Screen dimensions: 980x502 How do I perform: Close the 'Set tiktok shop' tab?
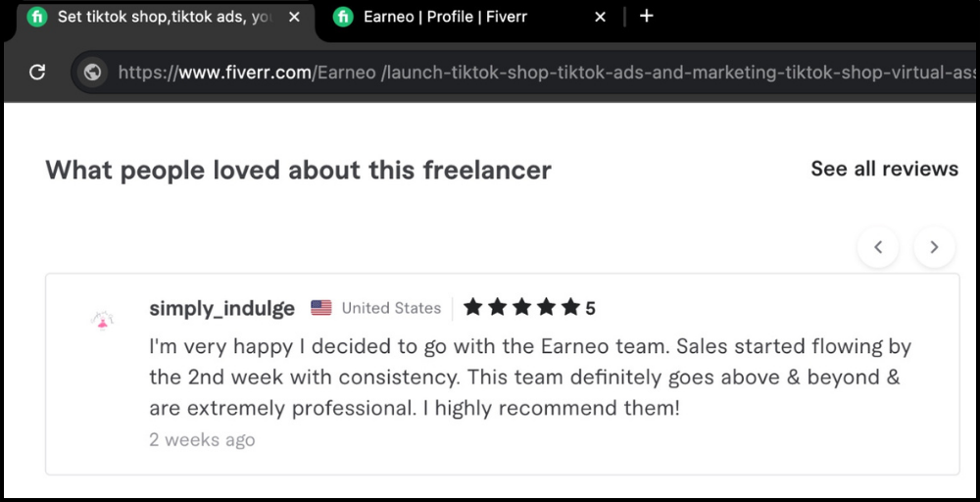(294, 18)
